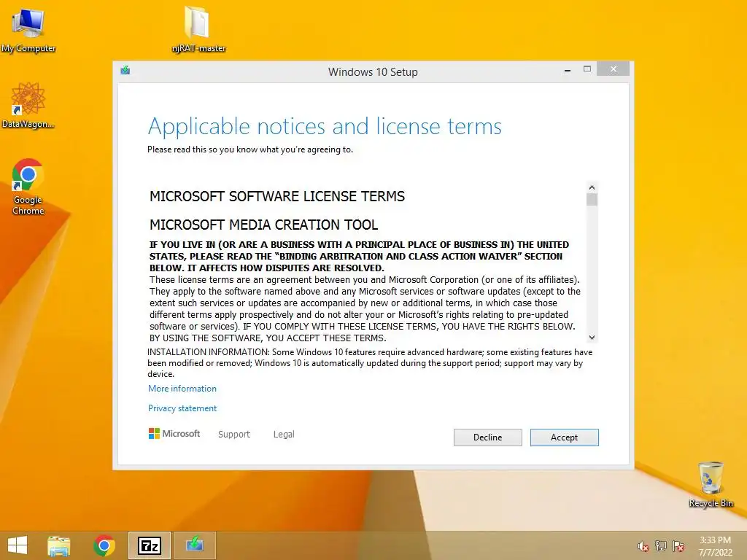
Task: Click the Microsoft logo in setup footer
Action: pyautogui.click(x=174, y=433)
